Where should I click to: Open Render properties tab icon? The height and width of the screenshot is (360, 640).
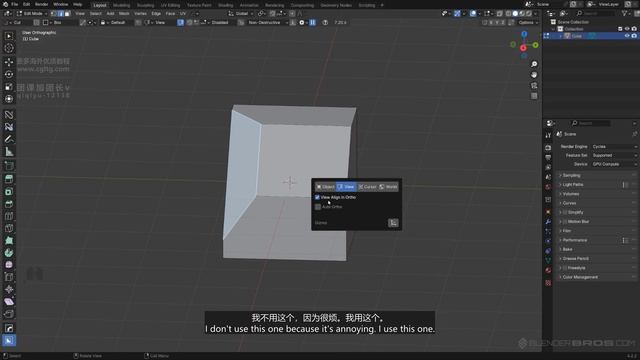point(548,148)
